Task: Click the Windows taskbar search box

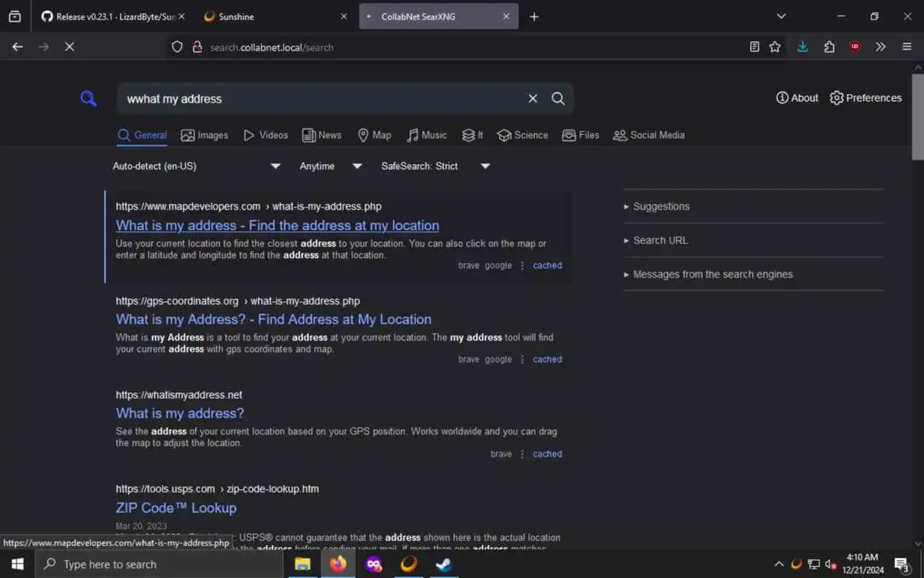Action: [159, 564]
